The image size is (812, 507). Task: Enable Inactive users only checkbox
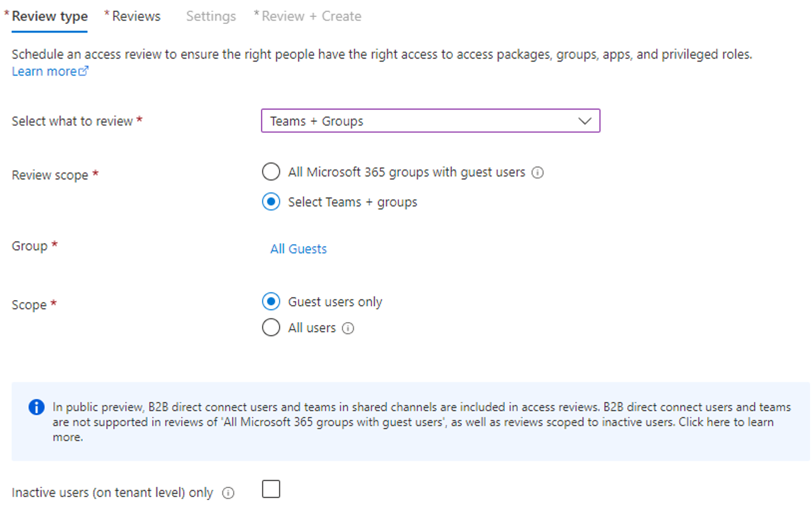point(271,489)
